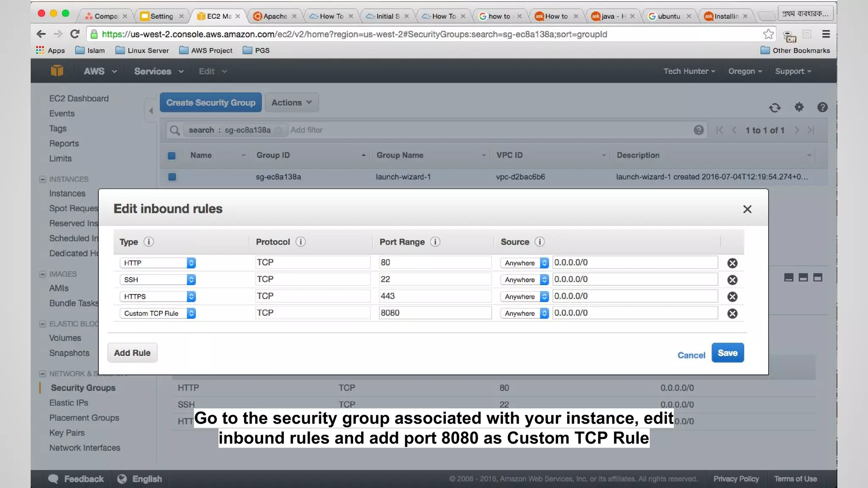The width and height of the screenshot is (868, 488).
Task: Show info about the Protocol column
Action: (300, 241)
